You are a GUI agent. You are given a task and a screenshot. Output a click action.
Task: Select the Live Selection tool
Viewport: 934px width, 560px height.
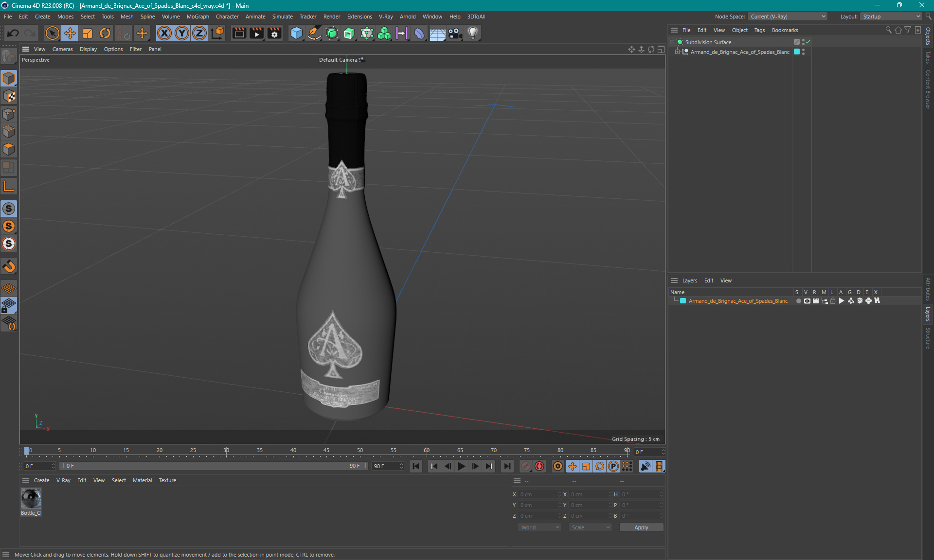(x=52, y=33)
